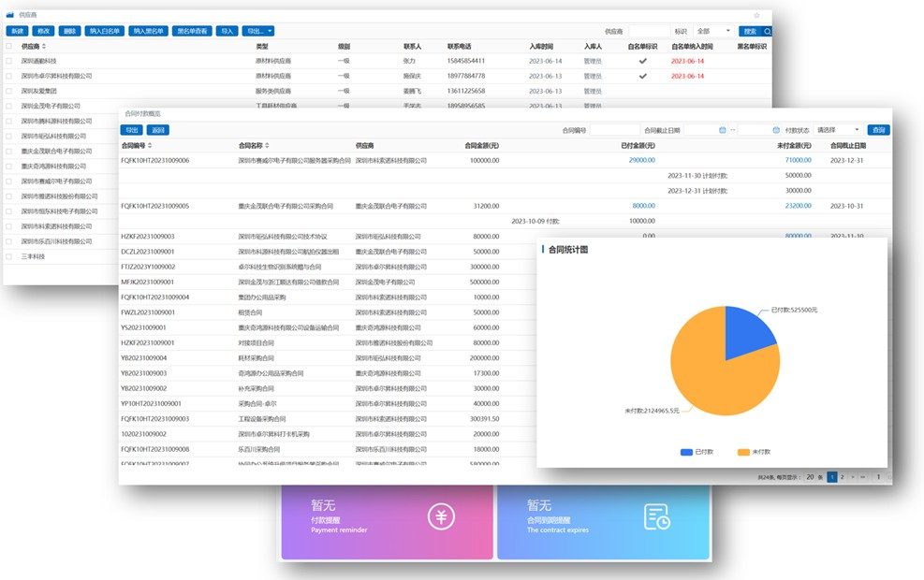The width and height of the screenshot is (924, 580).
Task: Open the 黑名单查看 view
Action: [x=192, y=31]
